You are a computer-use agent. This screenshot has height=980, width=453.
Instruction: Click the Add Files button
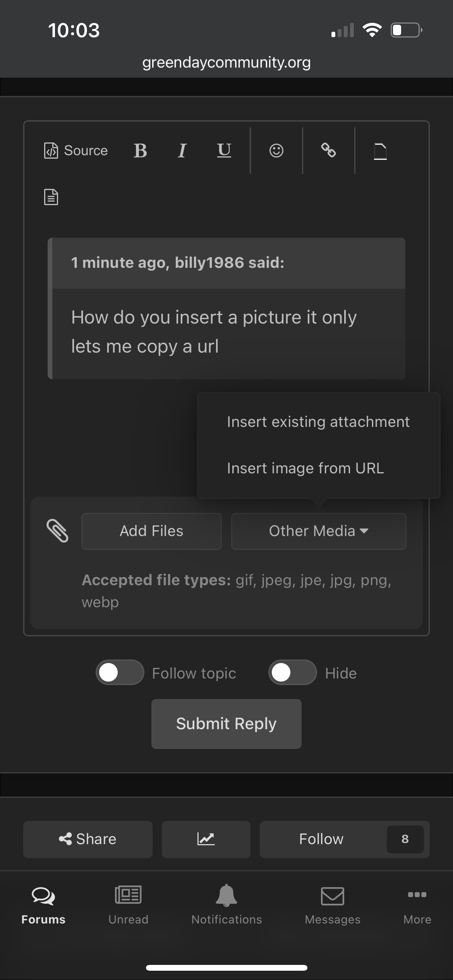(x=151, y=531)
